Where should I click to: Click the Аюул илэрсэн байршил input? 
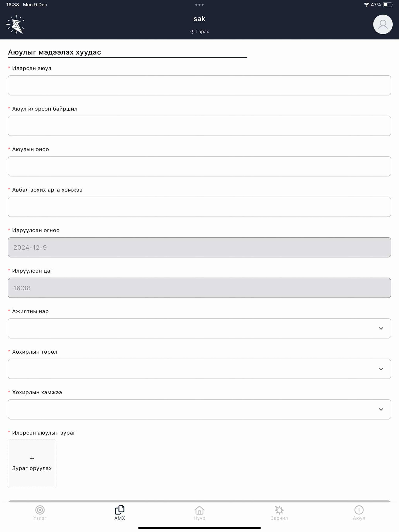199,126
